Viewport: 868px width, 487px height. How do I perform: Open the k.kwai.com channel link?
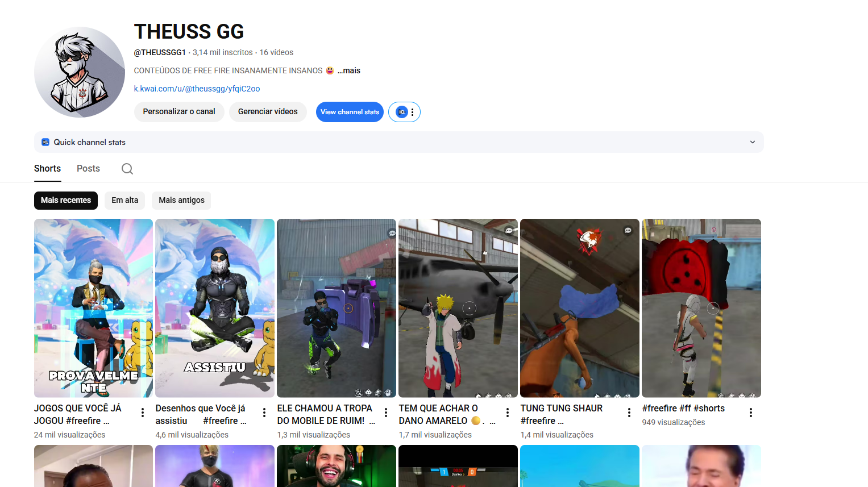click(x=197, y=89)
